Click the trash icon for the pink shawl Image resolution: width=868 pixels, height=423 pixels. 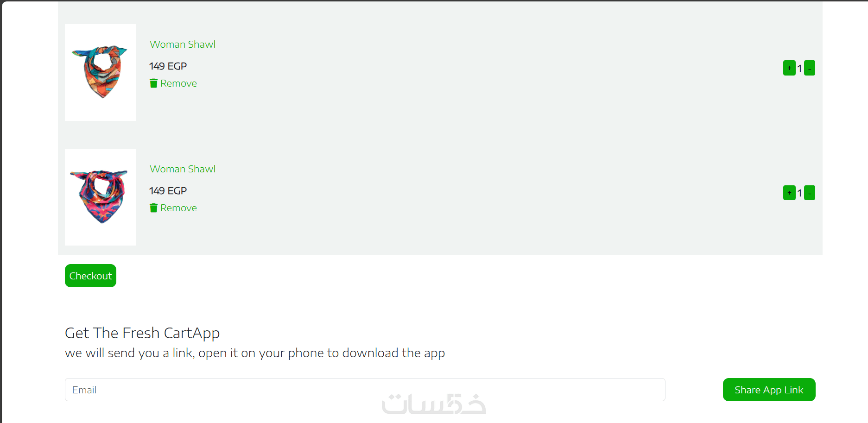pyautogui.click(x=153, y=208)
